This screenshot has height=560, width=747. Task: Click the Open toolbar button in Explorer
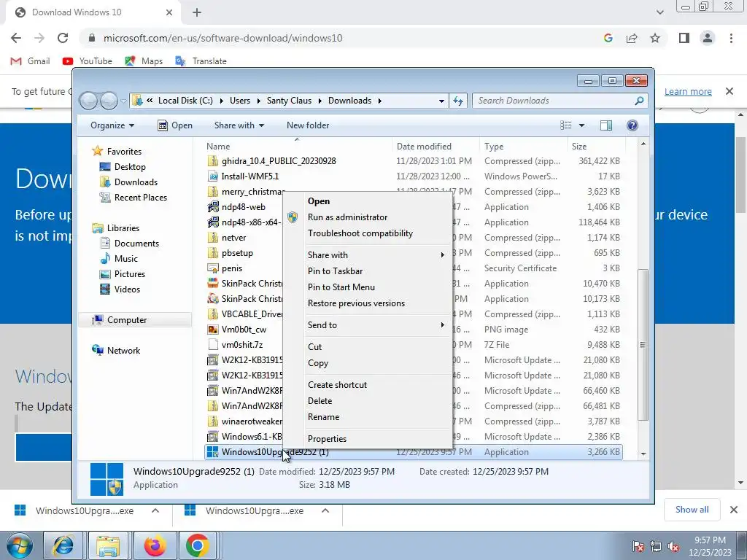click(175, 125)
